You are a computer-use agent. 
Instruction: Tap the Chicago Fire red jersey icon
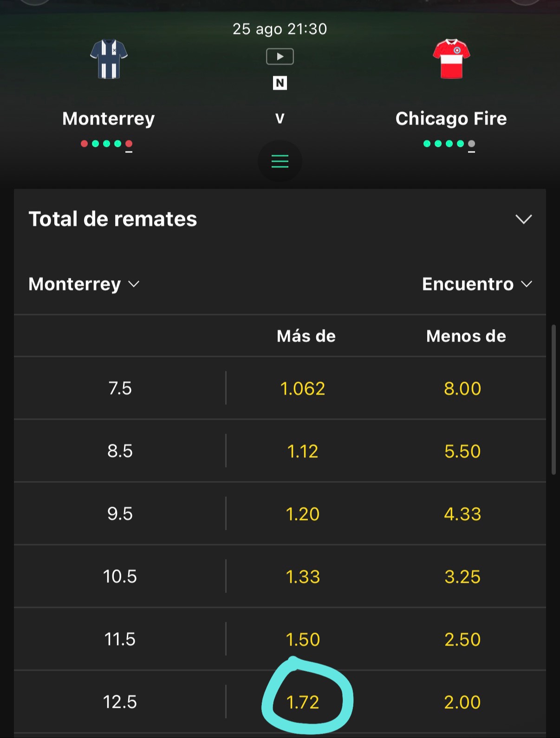coord(451,59)
